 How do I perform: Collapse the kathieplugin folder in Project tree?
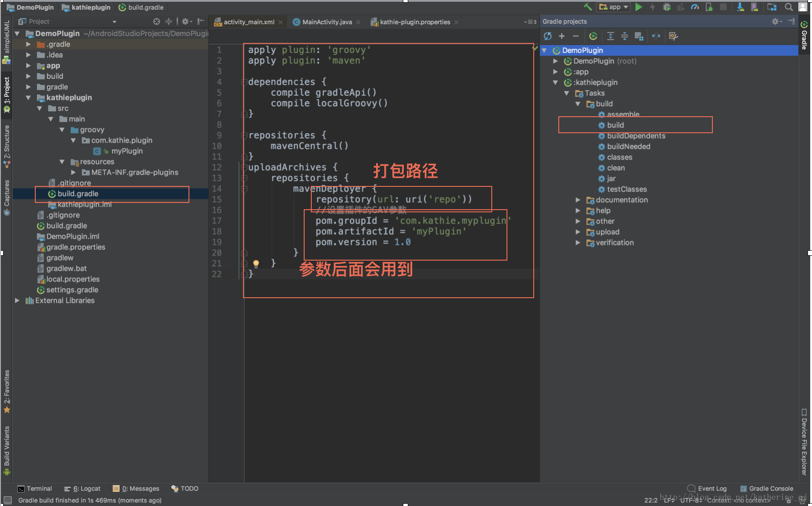(29, 97)
